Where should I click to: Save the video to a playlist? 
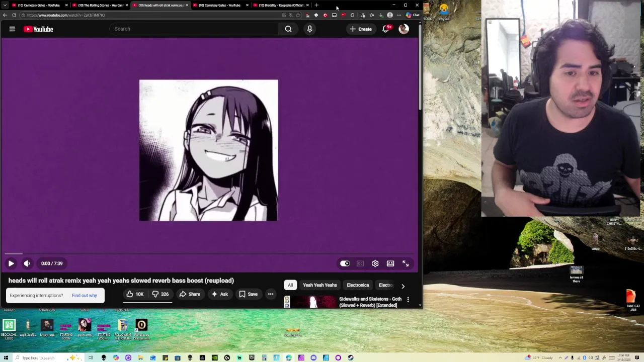[248, 294]
